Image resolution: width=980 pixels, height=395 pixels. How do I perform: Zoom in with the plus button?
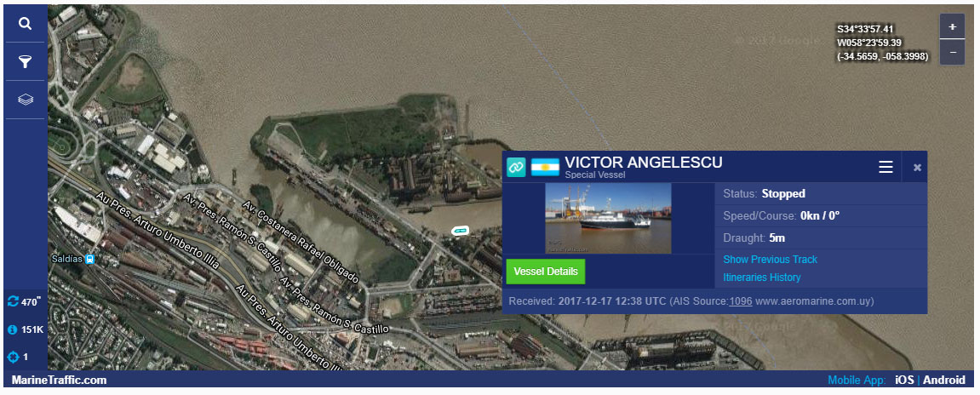(x=953, y=27)
